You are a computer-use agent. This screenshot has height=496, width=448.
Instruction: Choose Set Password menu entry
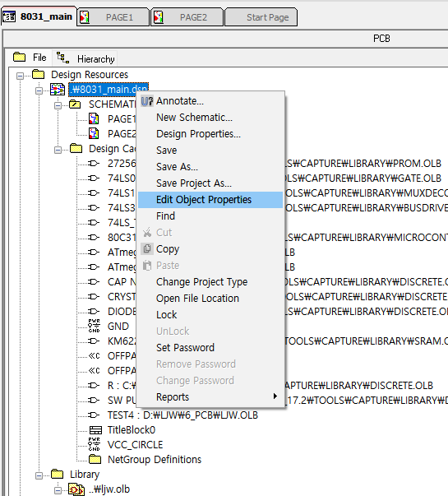(210, 348)
